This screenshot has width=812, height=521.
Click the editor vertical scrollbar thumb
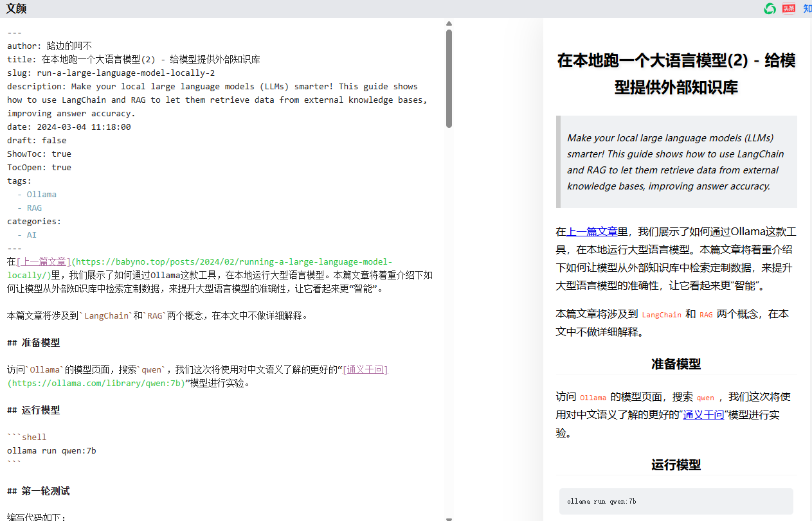click(x=449, y=78)
